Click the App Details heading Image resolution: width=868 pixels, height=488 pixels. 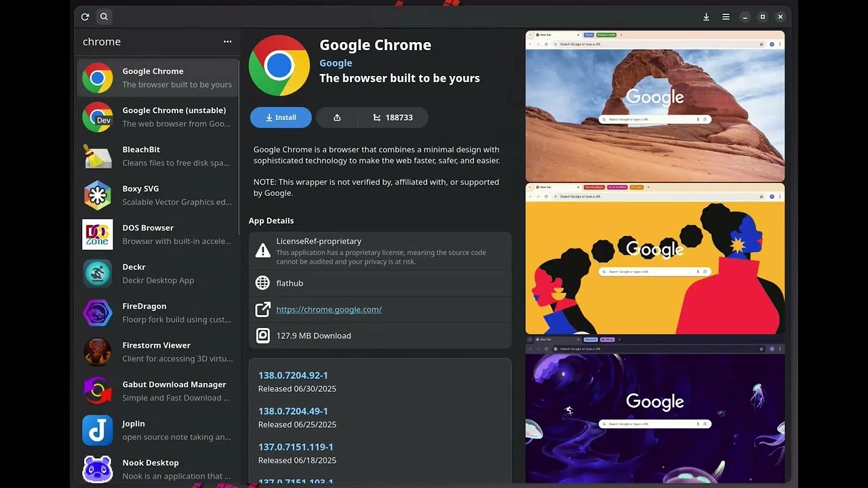[271, 221]
